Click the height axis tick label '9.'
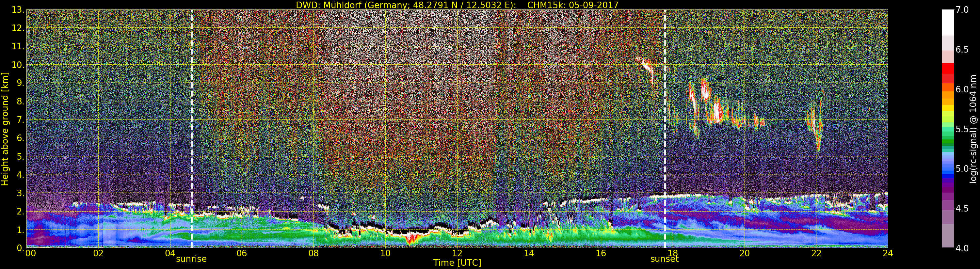This screenshot has width=980, height=269. pos(20,83)
